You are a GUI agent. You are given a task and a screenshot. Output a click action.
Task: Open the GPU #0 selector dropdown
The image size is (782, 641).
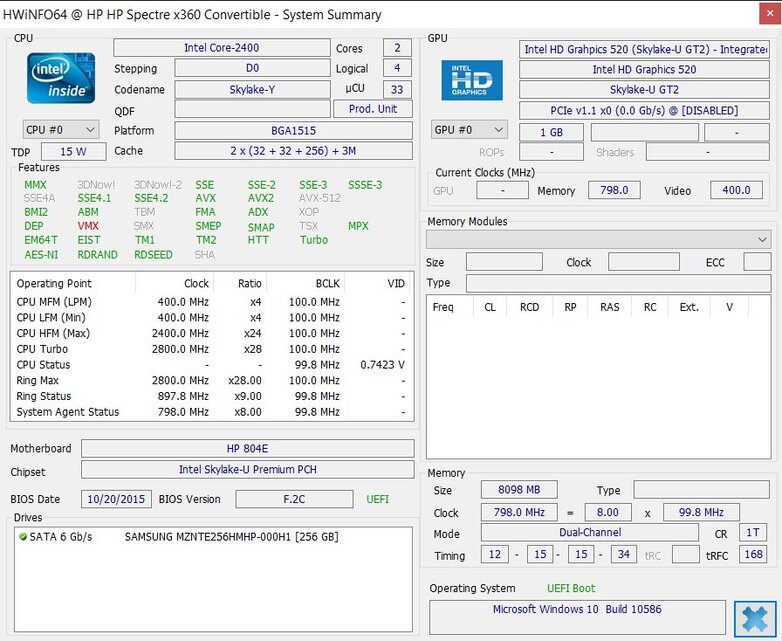coord(469,130)
